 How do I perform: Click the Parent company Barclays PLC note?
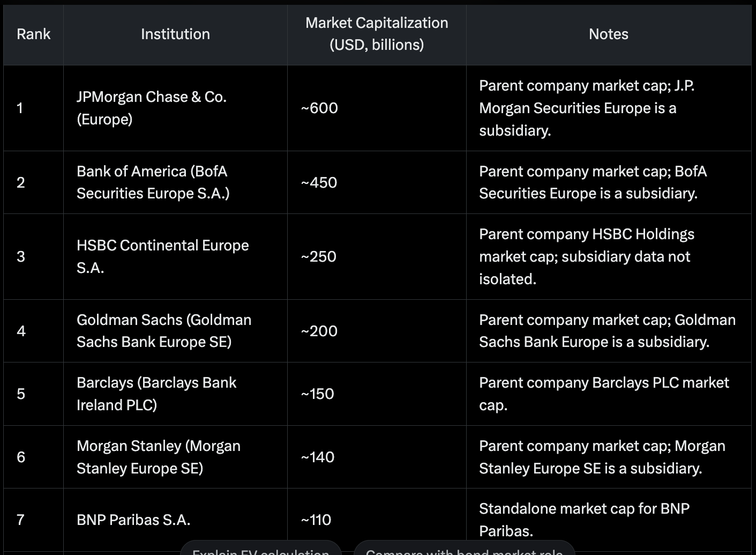[604, 394]
